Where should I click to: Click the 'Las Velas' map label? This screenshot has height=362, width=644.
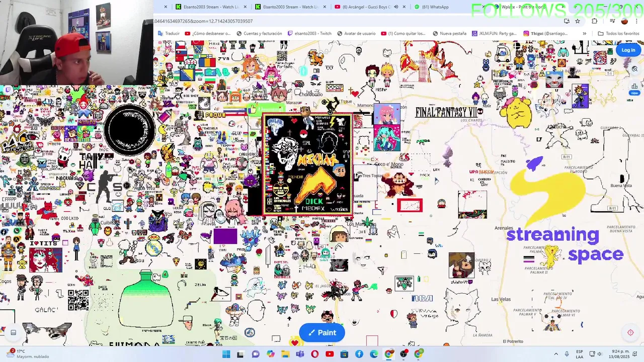(x=501, y=299)
